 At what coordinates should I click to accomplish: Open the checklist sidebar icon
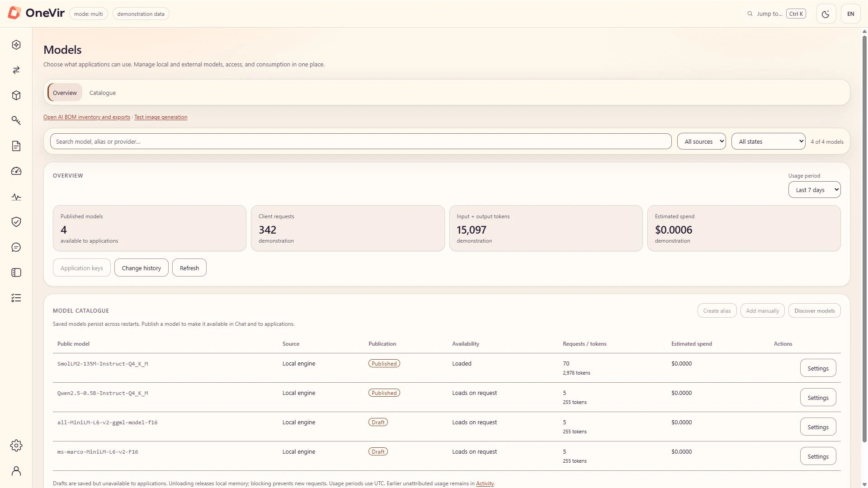click(16, 298)
